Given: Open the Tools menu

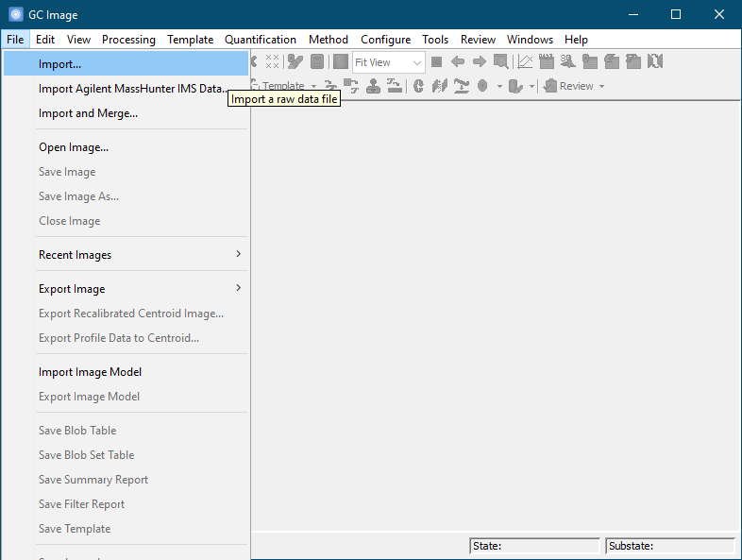Looking at the screenshot, I should 435,40.
